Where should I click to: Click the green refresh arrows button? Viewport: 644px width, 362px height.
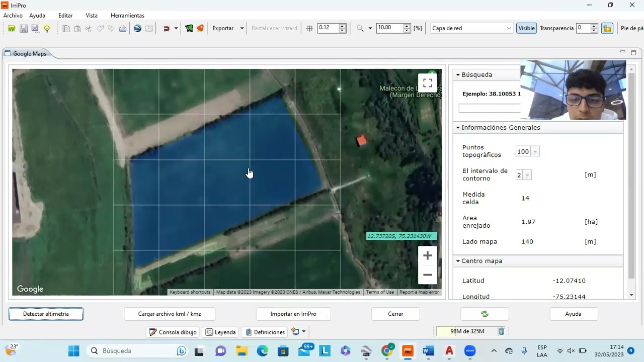point(485,314)
